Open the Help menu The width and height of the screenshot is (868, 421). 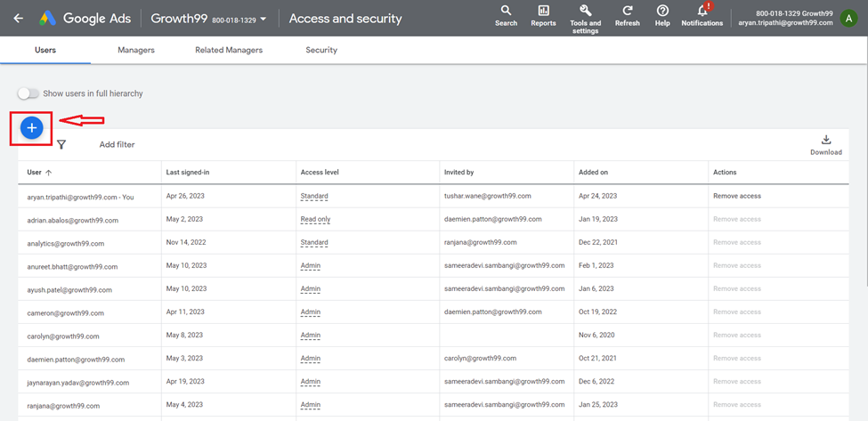[662, 16]
